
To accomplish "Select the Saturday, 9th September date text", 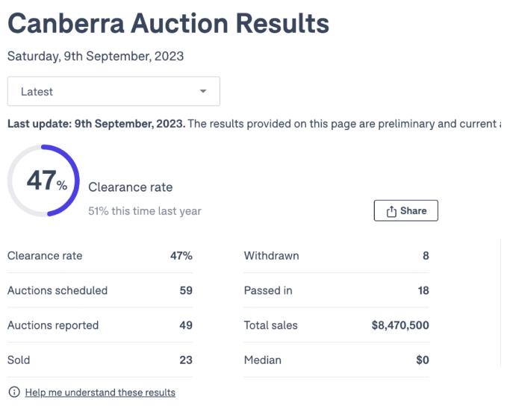I will click(96, 56).
